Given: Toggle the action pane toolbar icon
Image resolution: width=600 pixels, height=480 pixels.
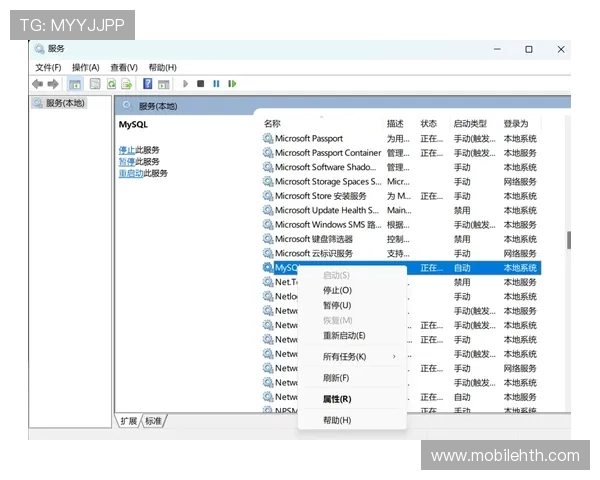Looking at the screenshot, I should 164,84.
